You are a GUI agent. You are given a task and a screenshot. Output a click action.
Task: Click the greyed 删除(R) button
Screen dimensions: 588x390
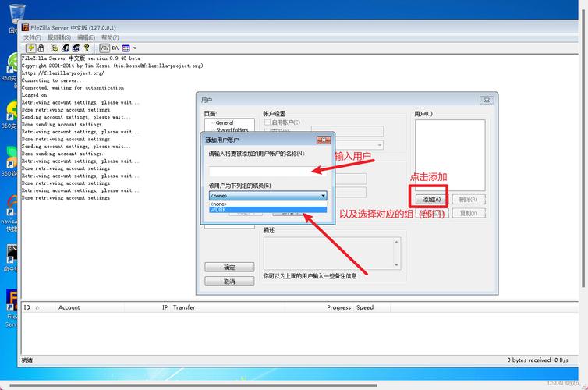point(469,200)
